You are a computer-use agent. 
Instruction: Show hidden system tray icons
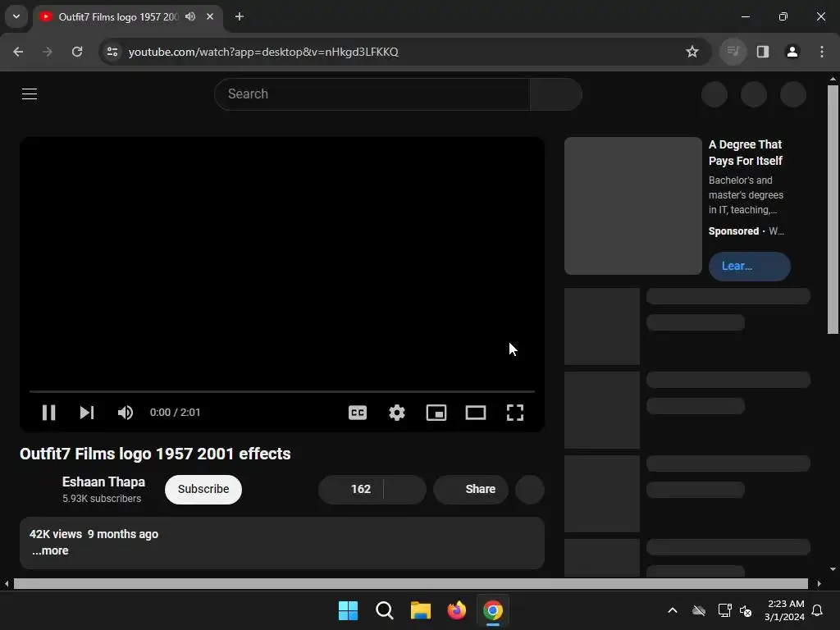coord(673,610)
